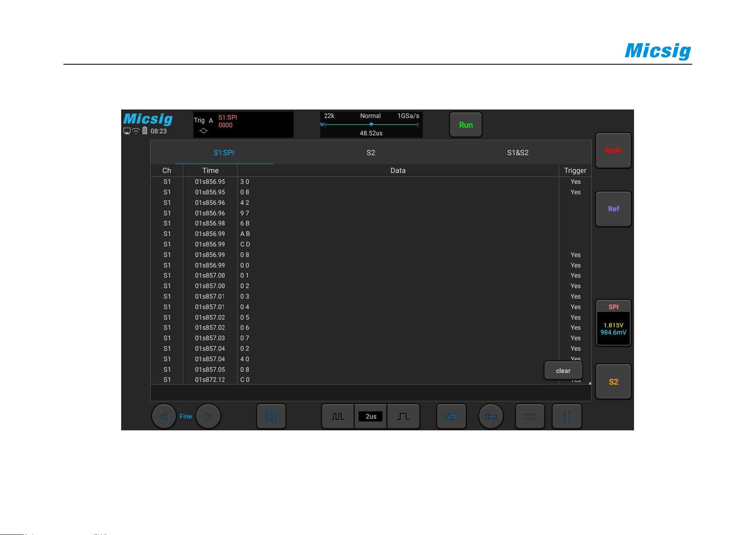Click the 22k memory depth text
Viewport: 756px width, 535px height.
tap(329, 116)
